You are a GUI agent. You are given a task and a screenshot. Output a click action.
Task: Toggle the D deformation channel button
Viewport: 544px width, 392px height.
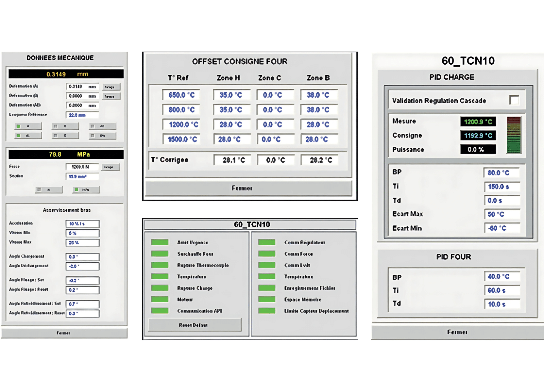point(65,126)
